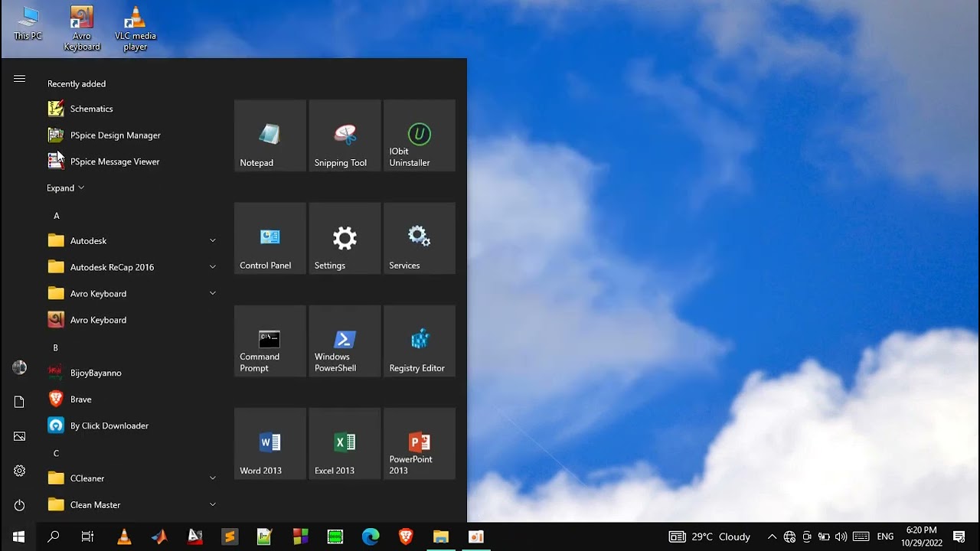
Task: Select Avro Keyboard desktop shortcut
Action: (82, 29)
